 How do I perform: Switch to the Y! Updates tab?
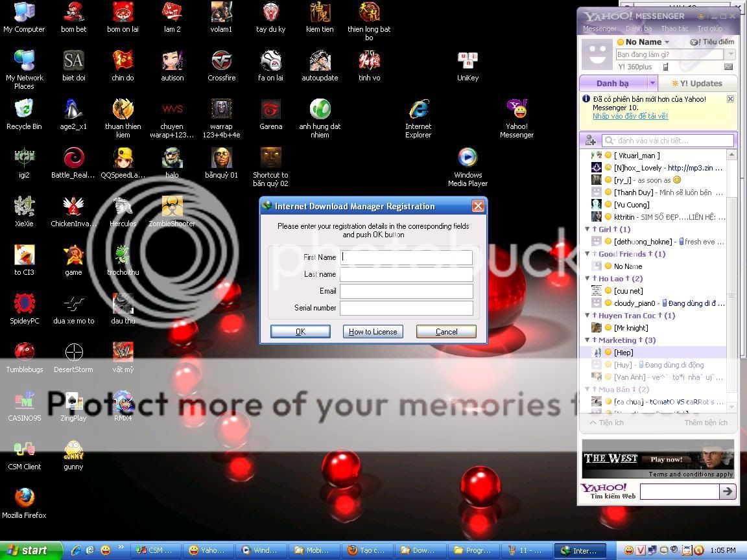698,84
